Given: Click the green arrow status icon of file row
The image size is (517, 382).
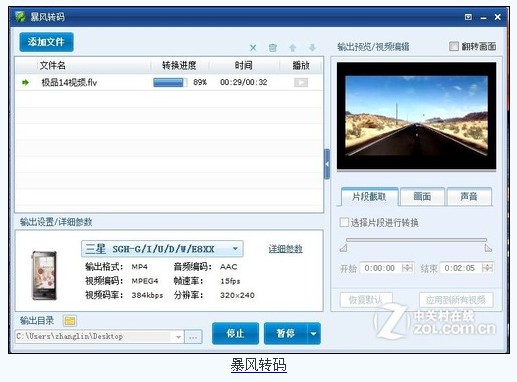Looking at the screenshot, I should coord(25,82).
